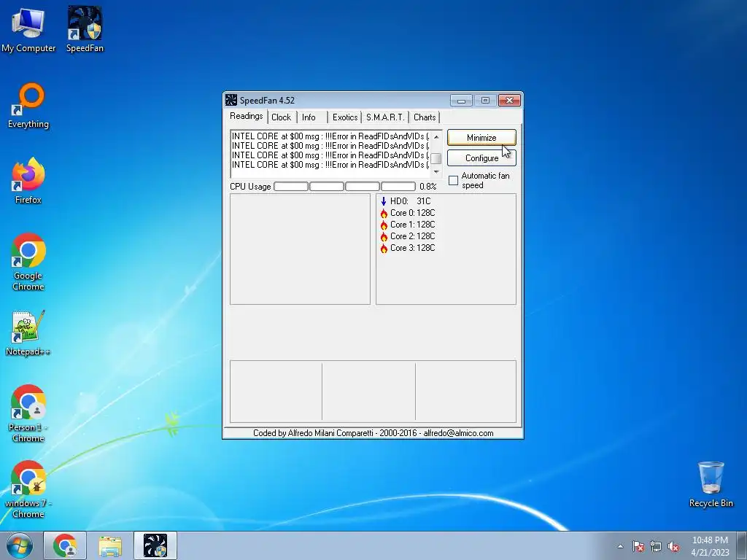
Task: Click the HD0: 31C reading
Action: [x=410, y=201]
